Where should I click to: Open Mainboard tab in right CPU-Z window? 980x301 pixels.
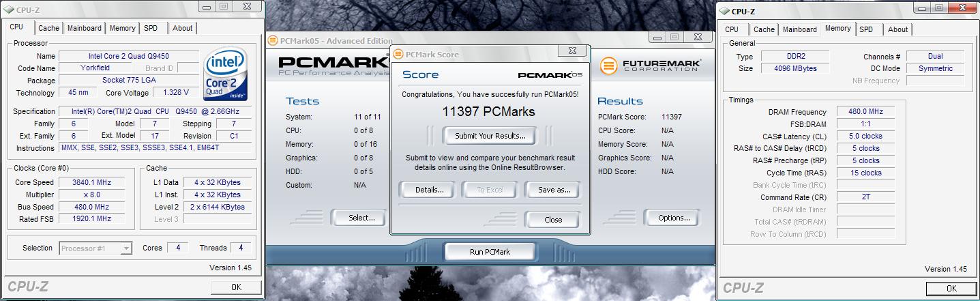coord(800,29)
